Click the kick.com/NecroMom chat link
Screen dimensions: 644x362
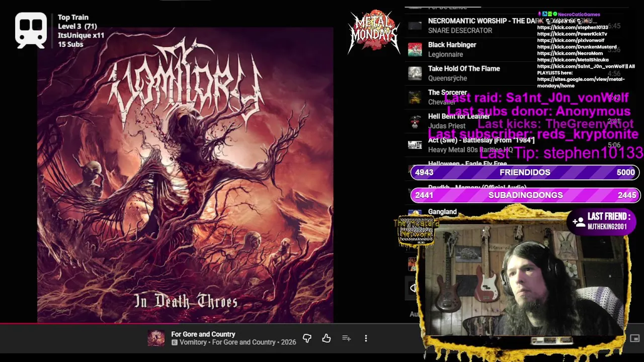tap(570, 53)
